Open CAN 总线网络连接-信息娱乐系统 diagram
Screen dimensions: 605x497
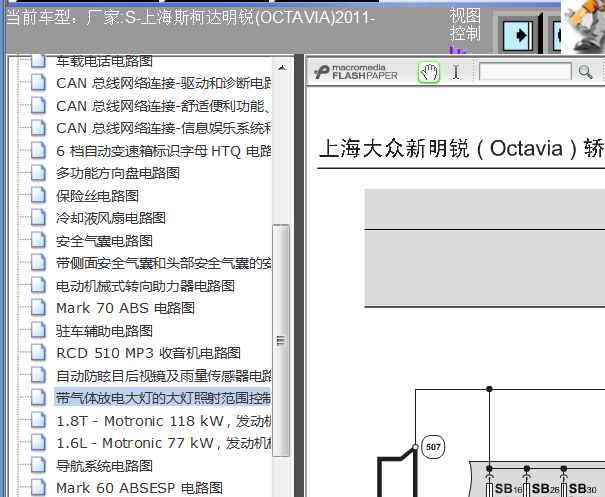tap(164, 128)
